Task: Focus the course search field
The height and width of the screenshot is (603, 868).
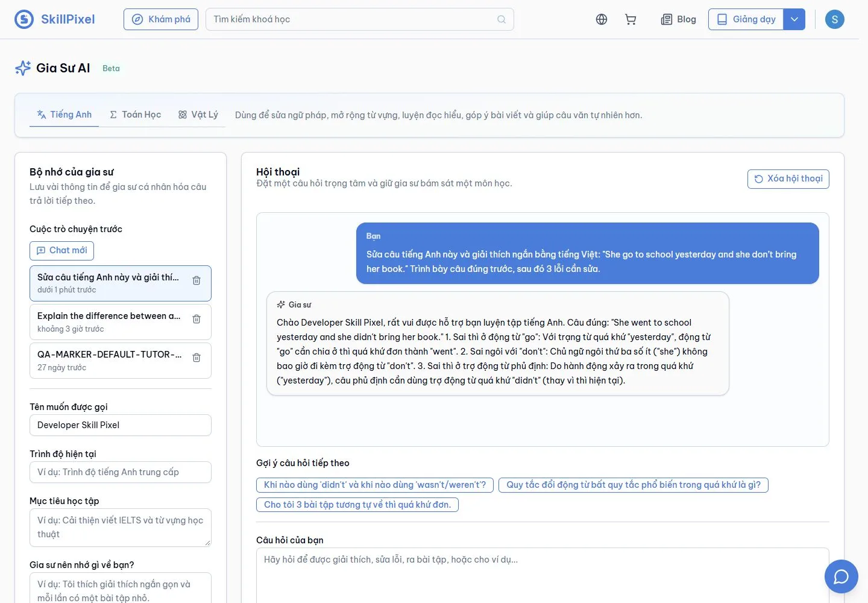Action: pyautogui.click(x=360, y=19)
